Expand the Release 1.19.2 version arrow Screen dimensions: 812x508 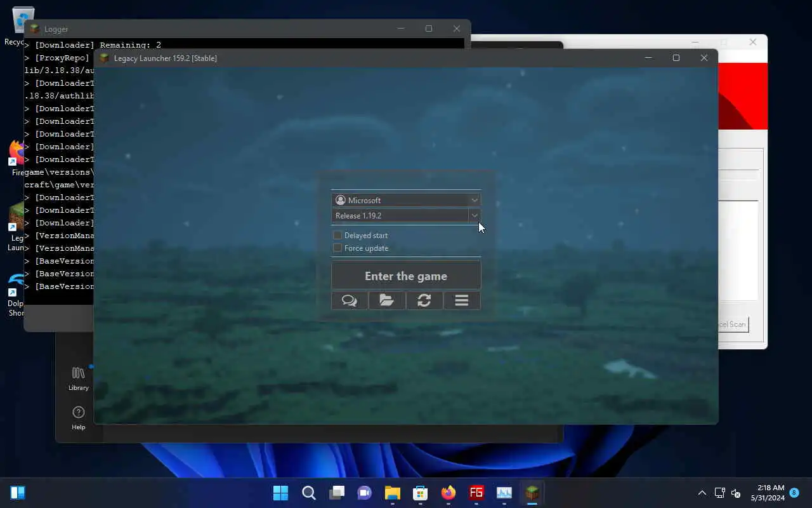(474, 215)
